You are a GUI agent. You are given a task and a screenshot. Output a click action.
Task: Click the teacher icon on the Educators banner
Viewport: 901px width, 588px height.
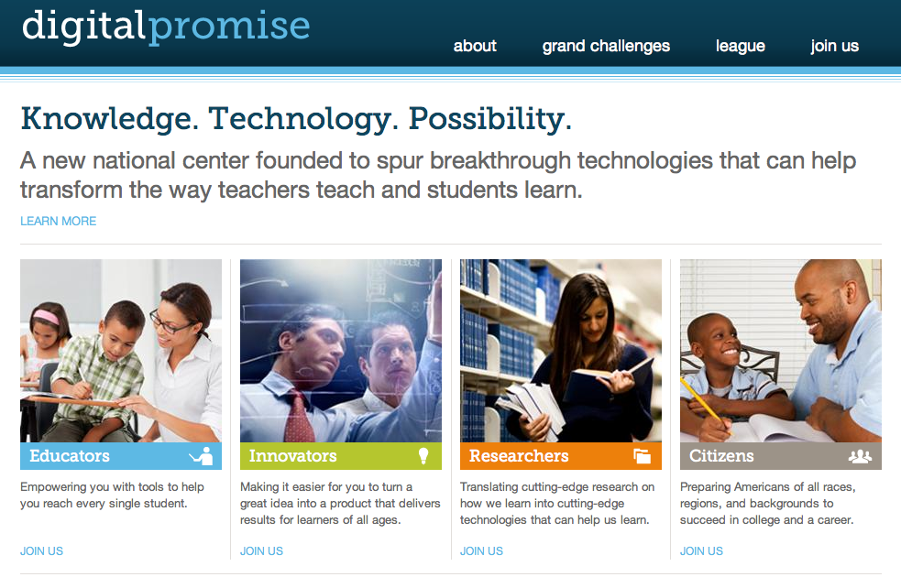coord(201,456)
